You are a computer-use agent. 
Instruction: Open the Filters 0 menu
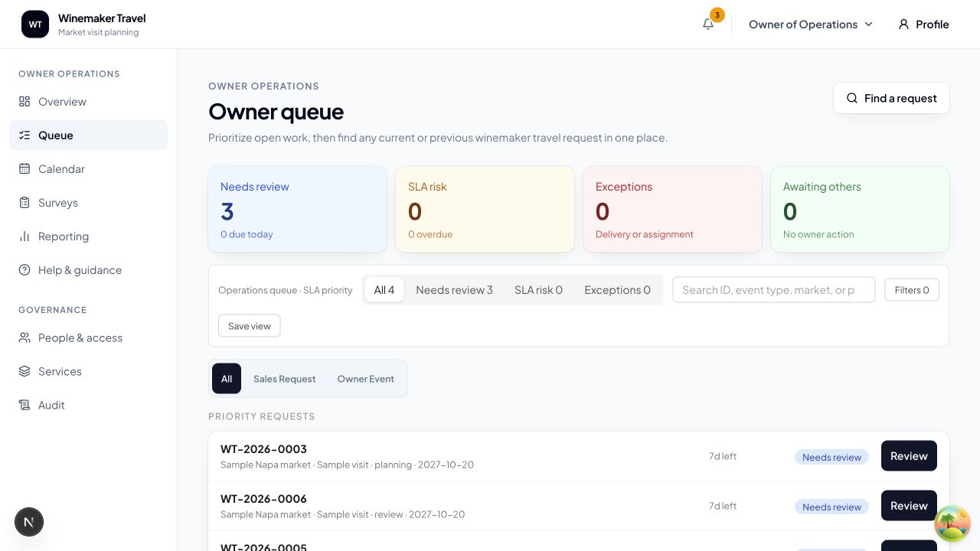(x=912, y=290)
